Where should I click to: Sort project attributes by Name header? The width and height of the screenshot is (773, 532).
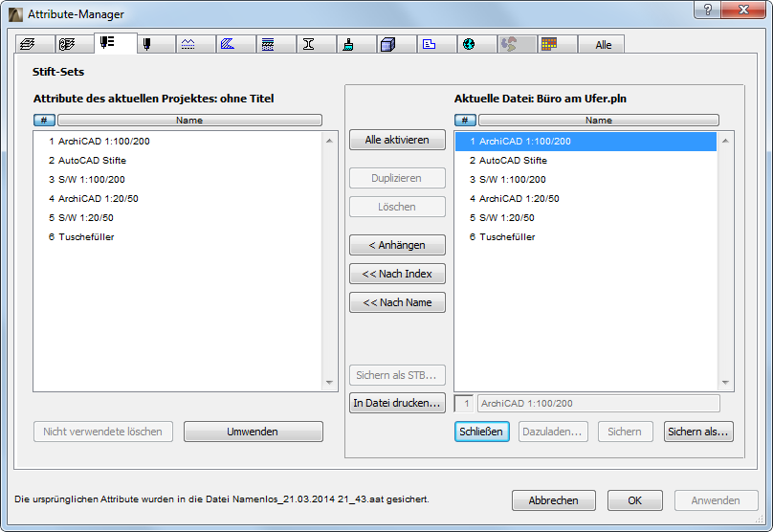click(189, 120)
